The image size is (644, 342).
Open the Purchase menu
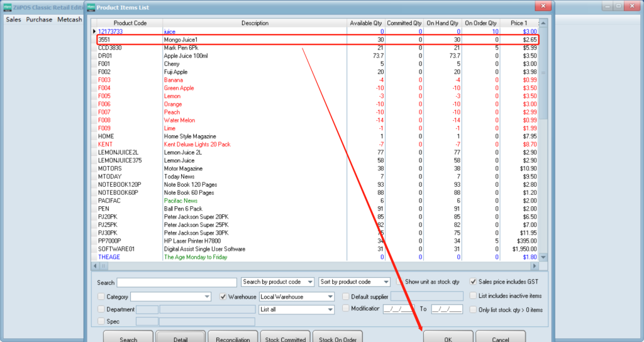pos(39,19)
